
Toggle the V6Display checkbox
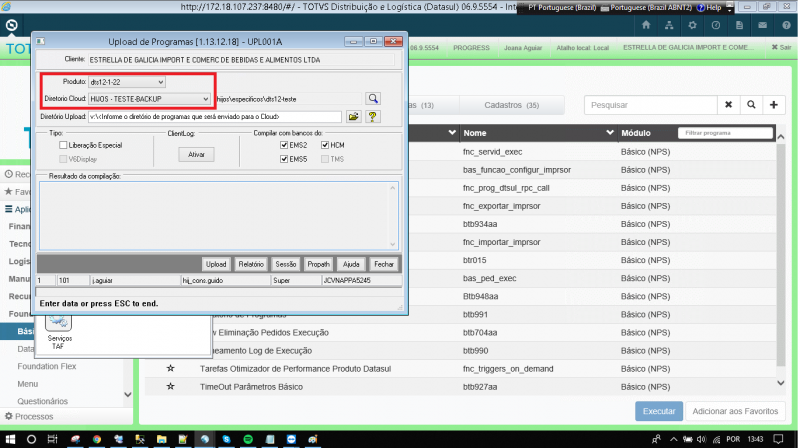[63, 159]
